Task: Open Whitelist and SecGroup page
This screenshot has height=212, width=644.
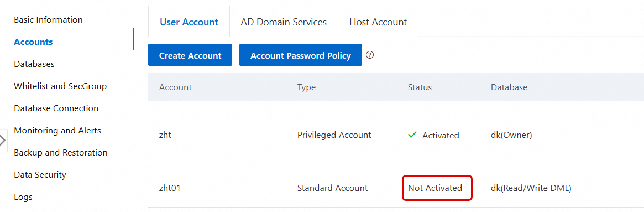Action: (x=60, y=86)
